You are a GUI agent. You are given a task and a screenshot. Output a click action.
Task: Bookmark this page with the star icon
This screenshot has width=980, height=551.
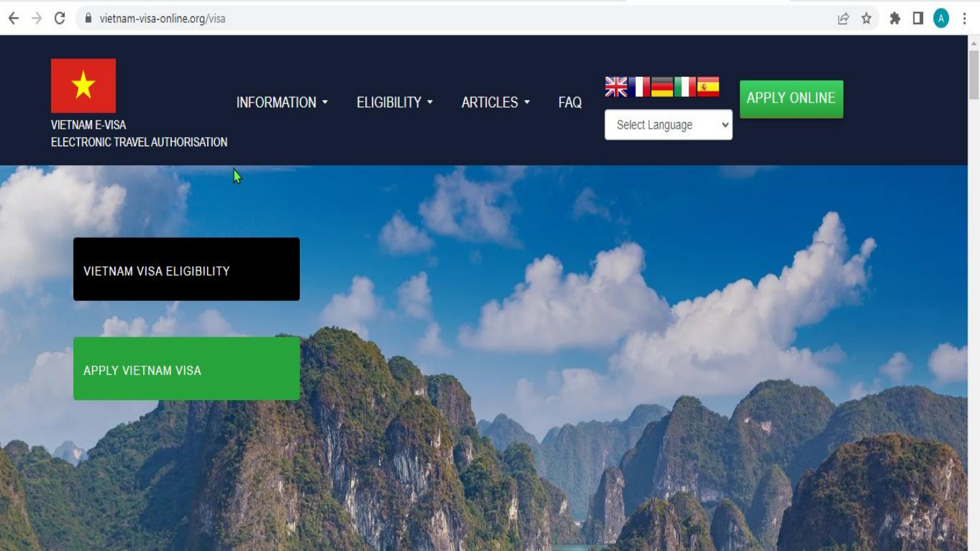click(x=865, y=18)
